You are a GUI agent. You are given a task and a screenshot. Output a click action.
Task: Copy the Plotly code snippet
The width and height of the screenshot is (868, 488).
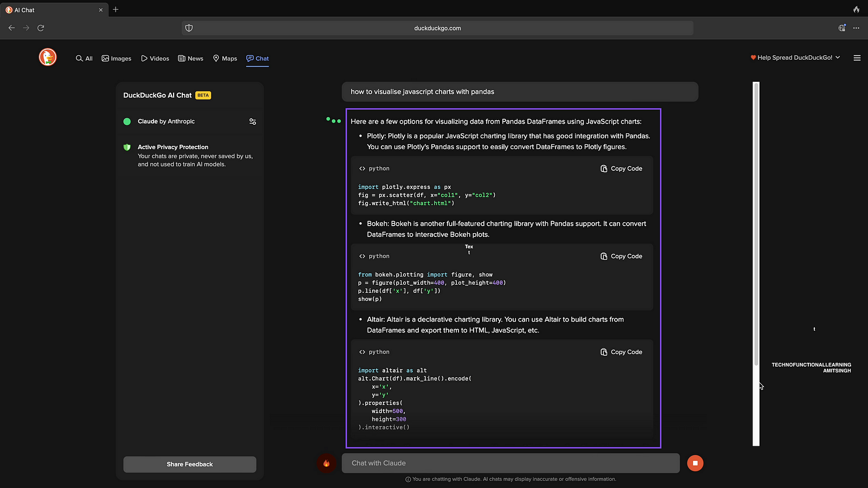tap(621, 169)
